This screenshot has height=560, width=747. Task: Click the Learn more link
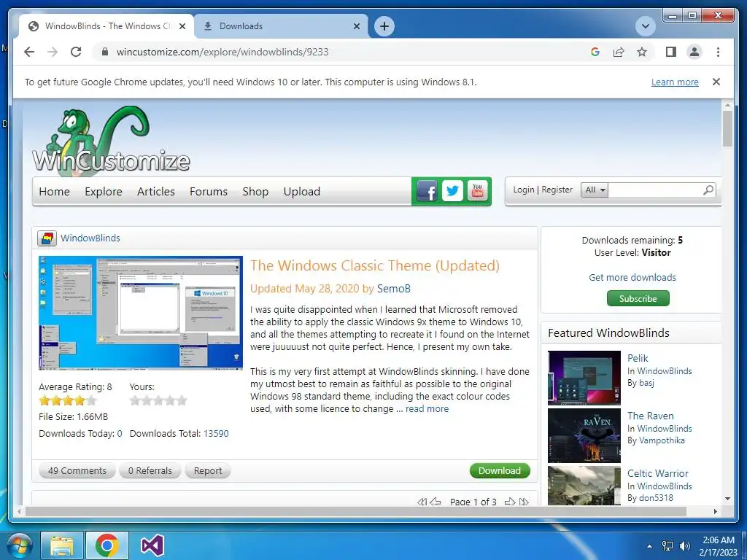tap(675, 82)
